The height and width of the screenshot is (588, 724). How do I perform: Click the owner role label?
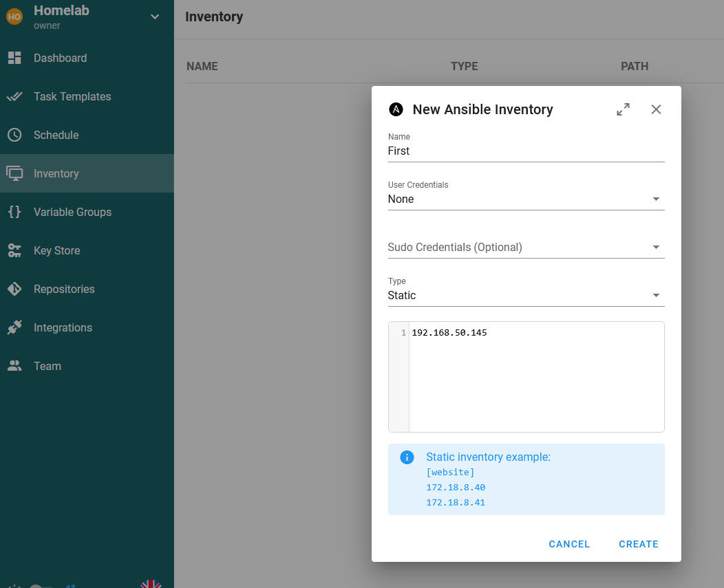click(47, 26)
